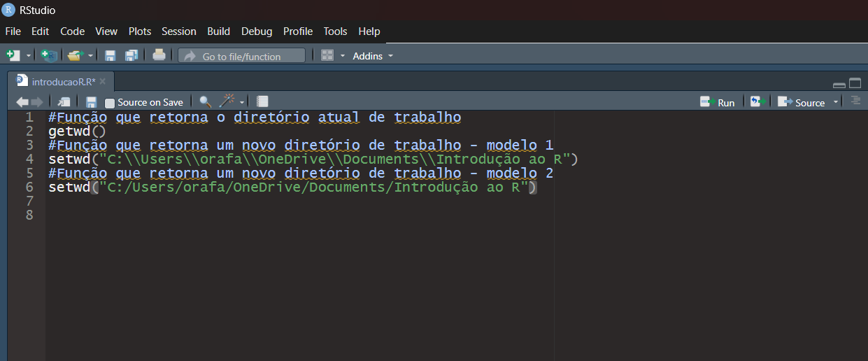The height and width of the screenshot is (361, 868).
Task: Open the Plots menu
Action: (140, 31)
